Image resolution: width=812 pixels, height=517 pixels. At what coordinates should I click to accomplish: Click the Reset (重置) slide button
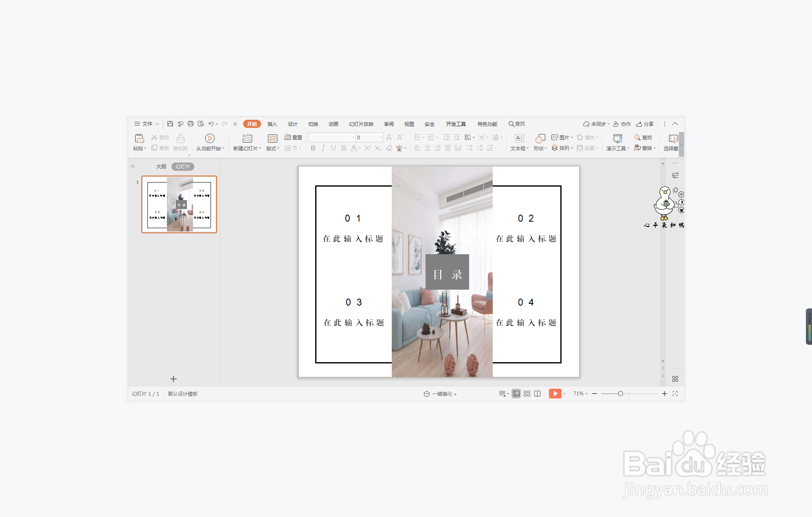point(293,138)
